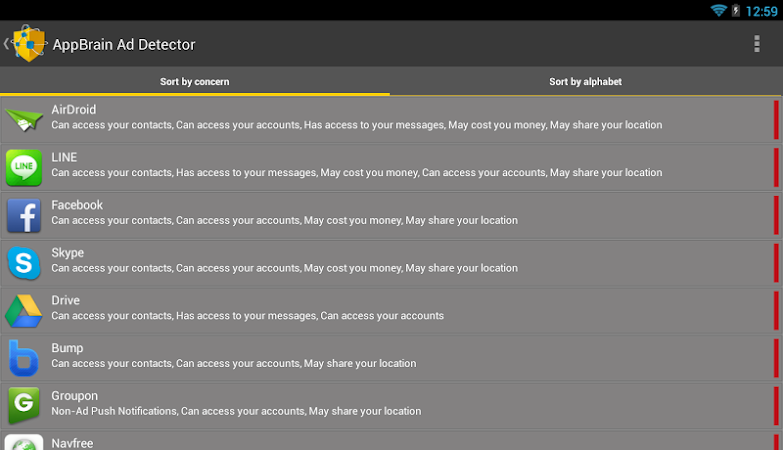783x450 pixels.
Task: Check the Wi-Fi status bar icon
Action: pyautogui.click(x=718, y=10)
